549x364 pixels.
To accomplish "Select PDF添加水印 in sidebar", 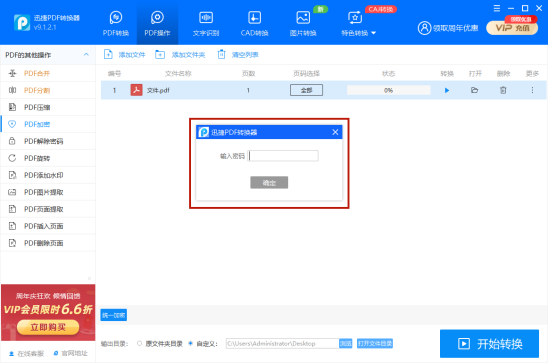I will pyautogui.click(x=48, y=175).
